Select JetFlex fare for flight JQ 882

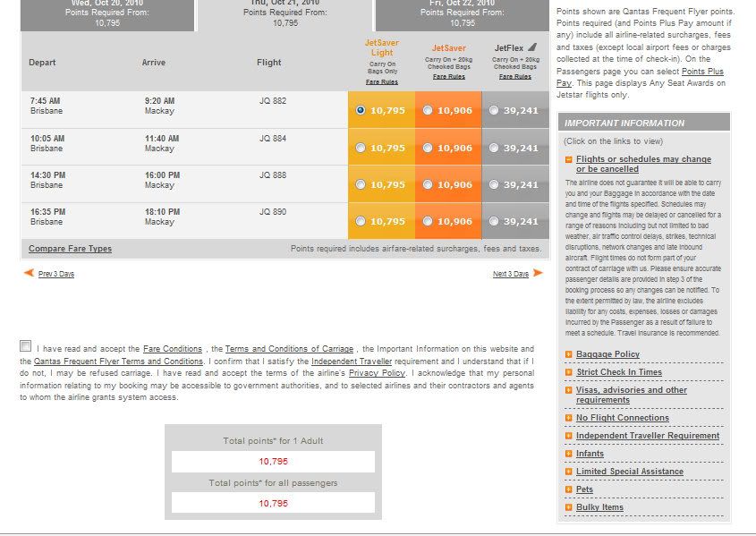click(494, 110)
